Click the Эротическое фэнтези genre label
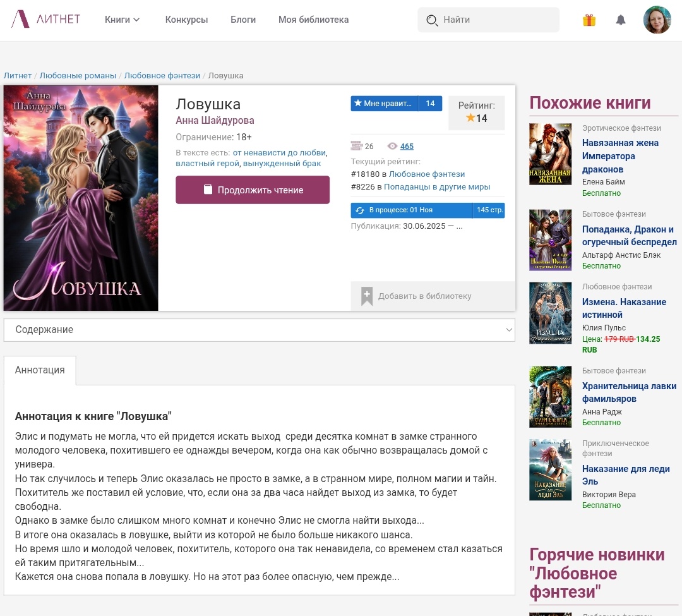The image size is (682, 616). pyautogui.click(x=621, y=128)
